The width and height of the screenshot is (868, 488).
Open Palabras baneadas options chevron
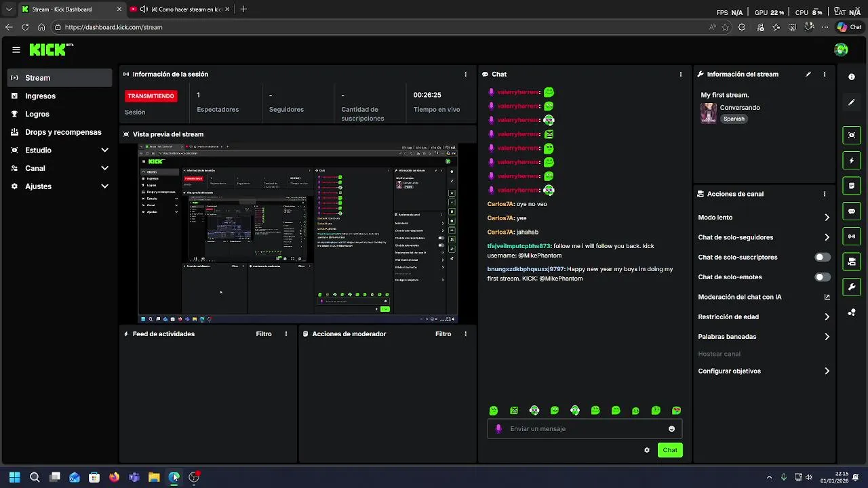tap(827, 337)
